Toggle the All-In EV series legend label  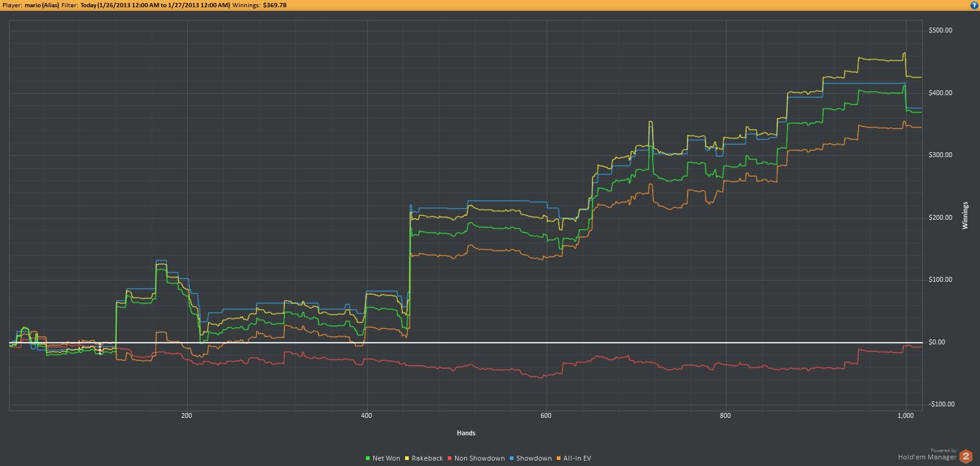tap(576, 459)
